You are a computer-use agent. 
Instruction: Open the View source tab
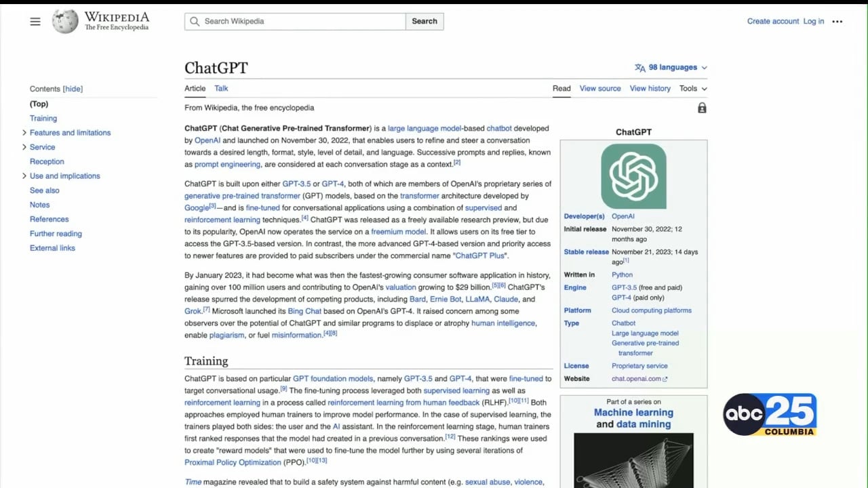[599, 89]
